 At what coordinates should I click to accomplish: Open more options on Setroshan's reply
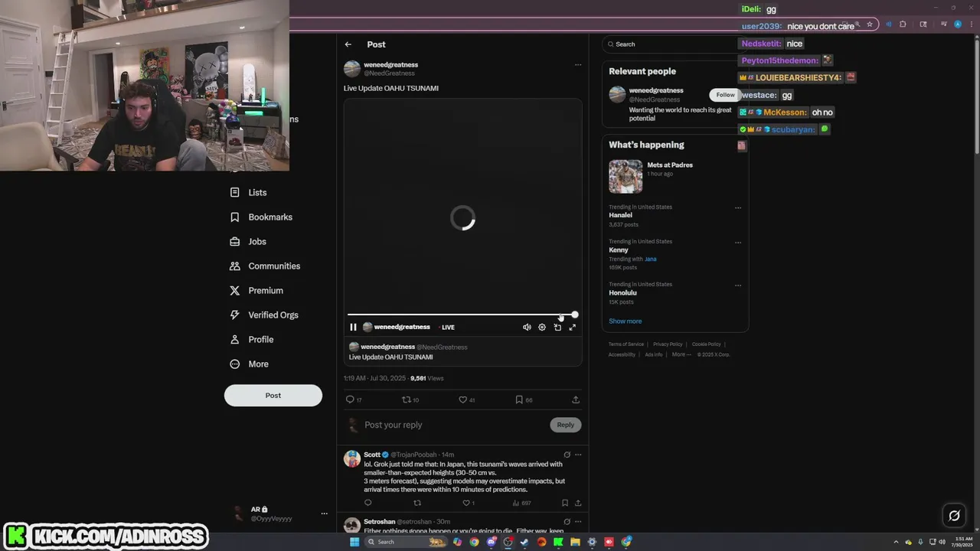pyautogui.click(x=578, y=522)
